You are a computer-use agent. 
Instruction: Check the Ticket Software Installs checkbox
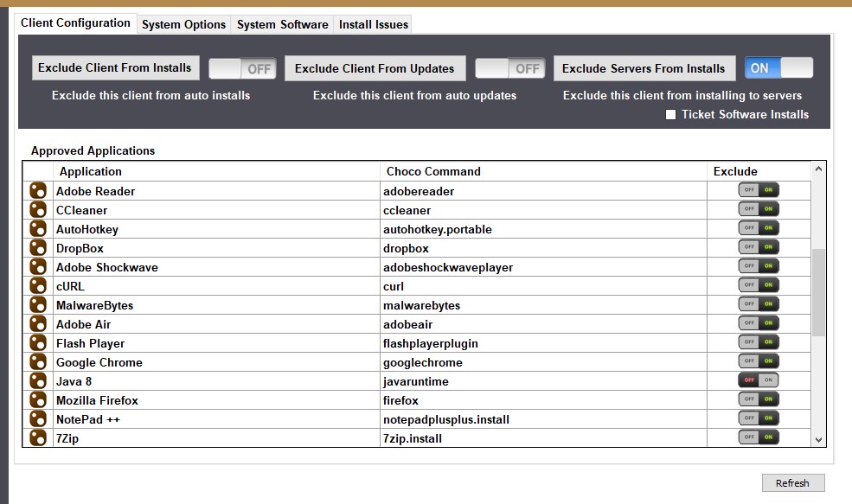point(671,115)
